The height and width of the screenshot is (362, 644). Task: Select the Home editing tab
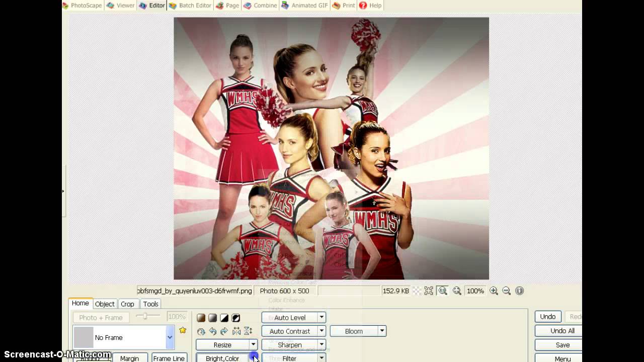click(x=80, y=303)
